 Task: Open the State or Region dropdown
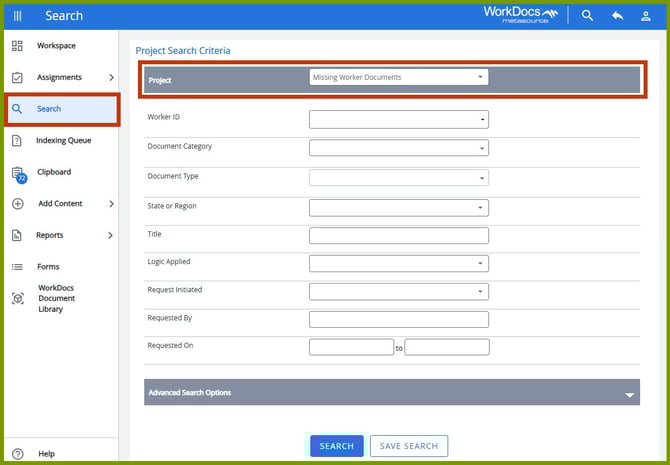(x=399, y=208)
